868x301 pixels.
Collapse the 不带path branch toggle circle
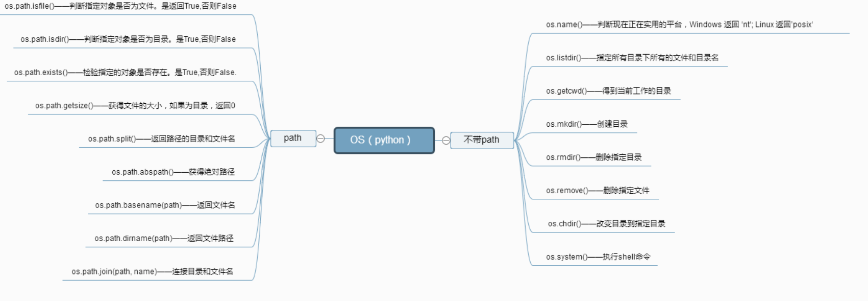tap(446, 141)
